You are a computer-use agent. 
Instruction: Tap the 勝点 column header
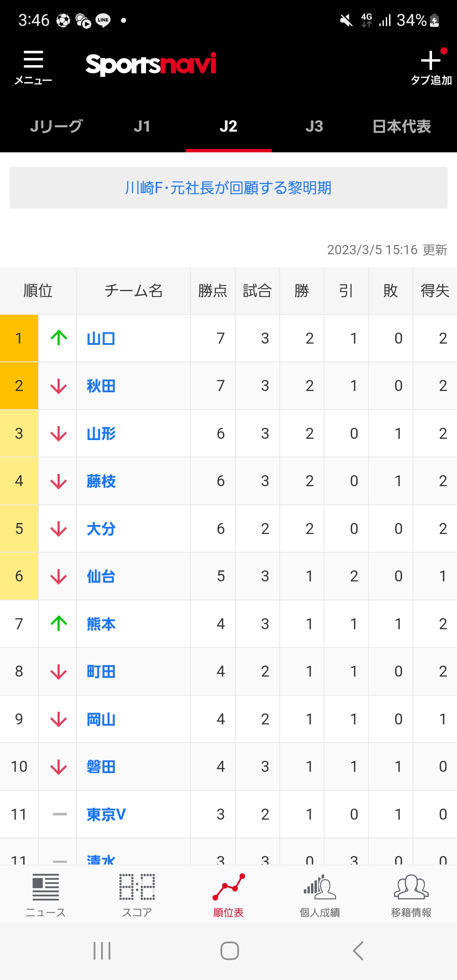click(213, 291)
